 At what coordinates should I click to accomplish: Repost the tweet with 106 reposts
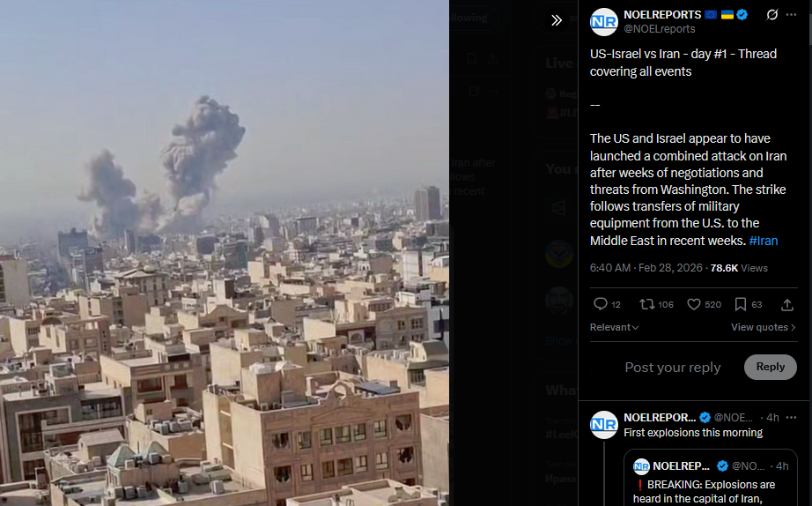pyautogui.click(x=657, y=304)
